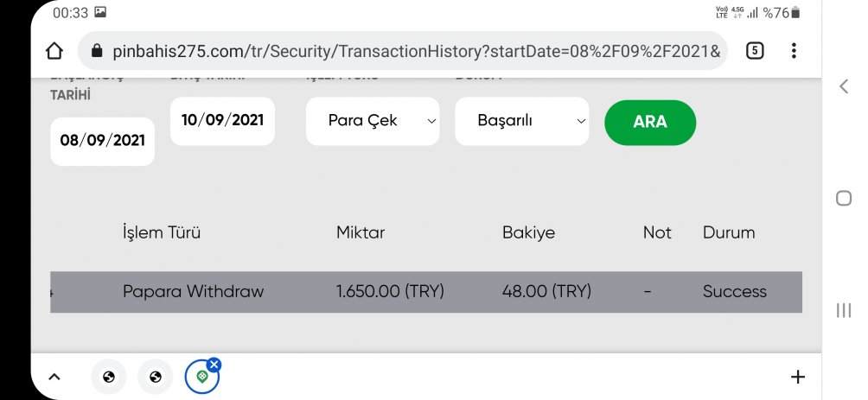Image resolution: width=868 pixels, height=400 pixels.
Task: Open the browser three-dot menu
Action: pyautogui.click(x=794, y=51)
